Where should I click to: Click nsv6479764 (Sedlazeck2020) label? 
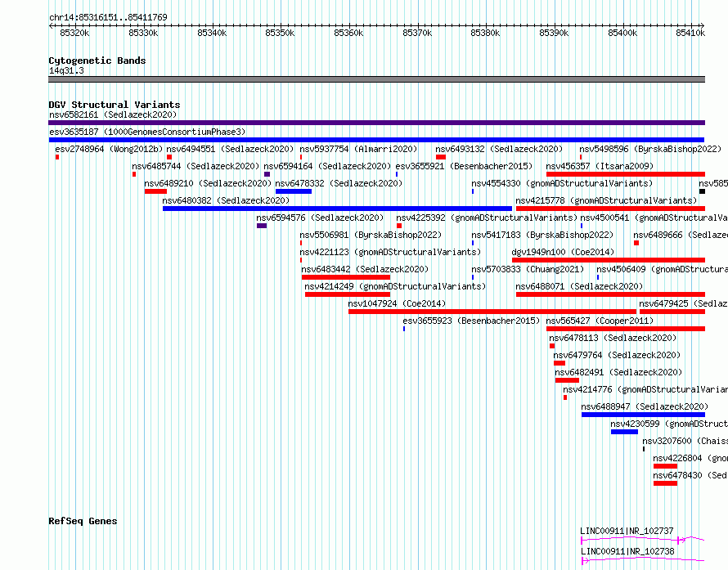click(617, 355)
